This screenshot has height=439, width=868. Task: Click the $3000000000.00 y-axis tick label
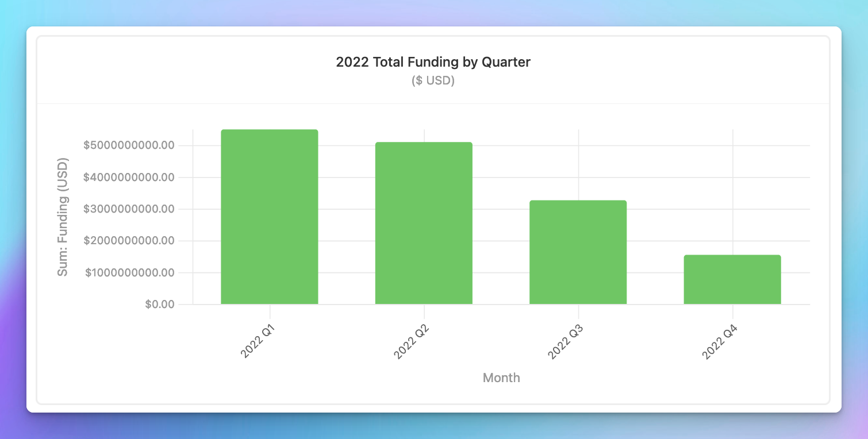(129, 209)
